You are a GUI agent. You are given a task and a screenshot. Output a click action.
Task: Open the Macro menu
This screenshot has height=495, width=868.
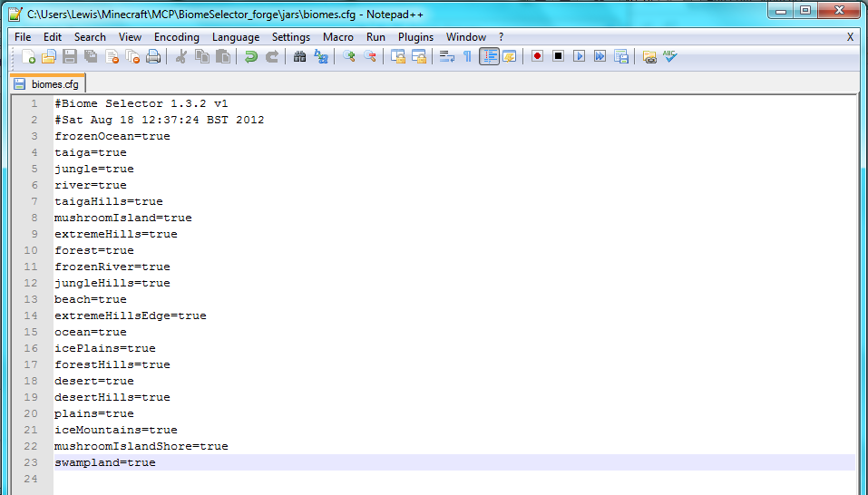(338, 37)
